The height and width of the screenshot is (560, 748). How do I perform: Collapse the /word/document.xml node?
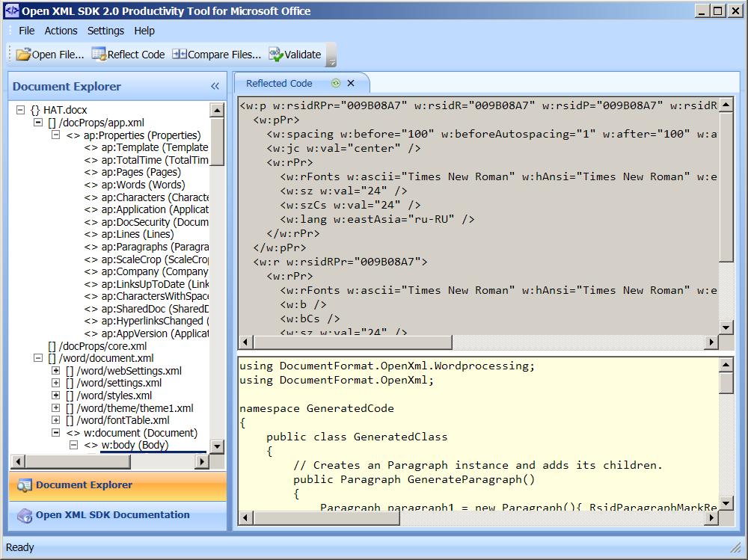click(38, 357)
